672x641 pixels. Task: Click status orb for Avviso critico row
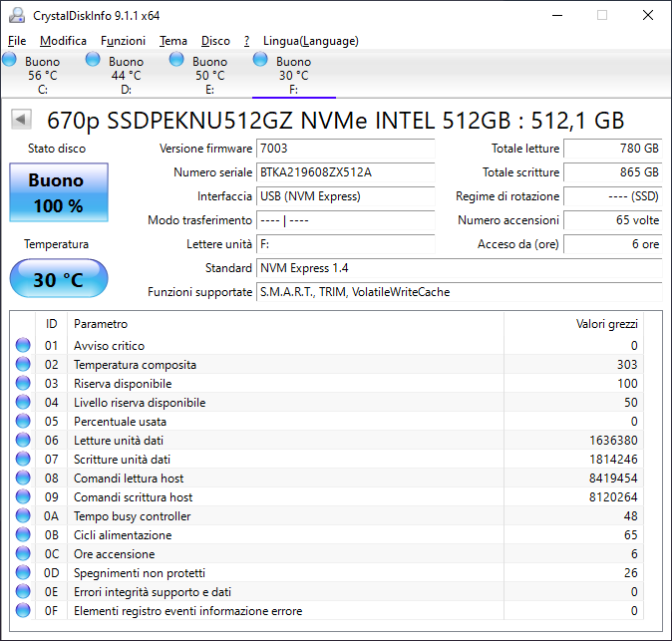point(23,345)
